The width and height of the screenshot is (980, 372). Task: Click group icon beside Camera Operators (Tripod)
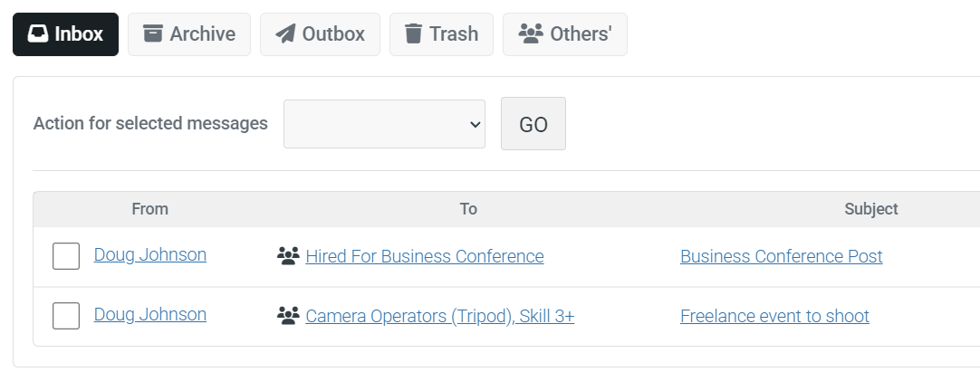[x=288, y=316]
